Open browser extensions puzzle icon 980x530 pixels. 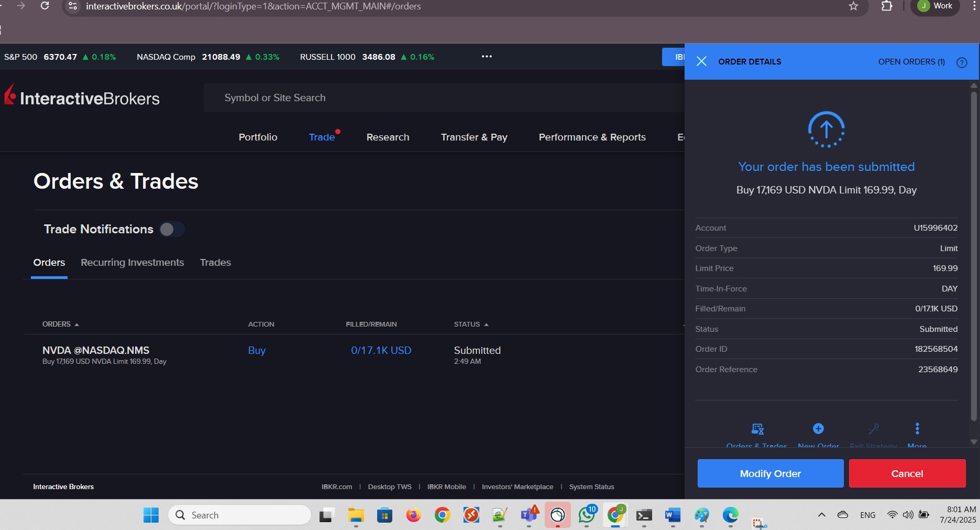tap(887, 6)
